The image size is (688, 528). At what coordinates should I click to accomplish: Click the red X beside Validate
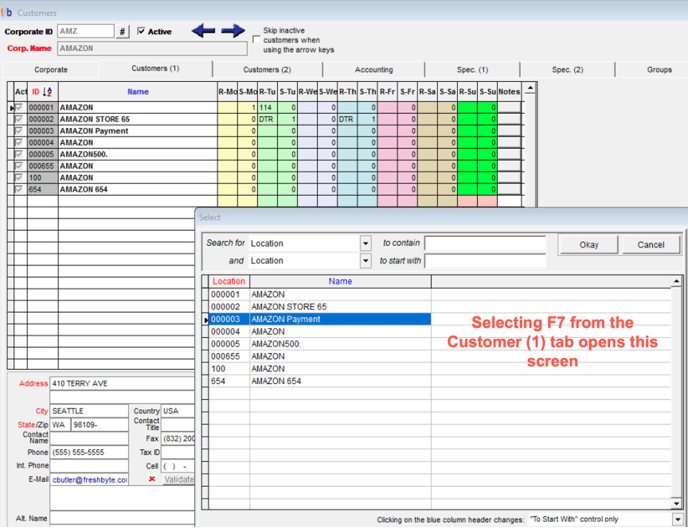(152, 479)
